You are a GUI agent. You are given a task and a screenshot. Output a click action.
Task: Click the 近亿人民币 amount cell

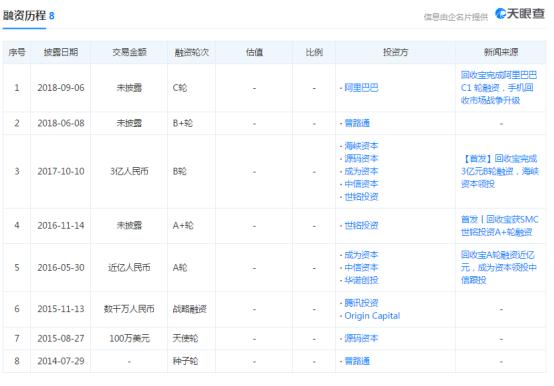point(129,267)
